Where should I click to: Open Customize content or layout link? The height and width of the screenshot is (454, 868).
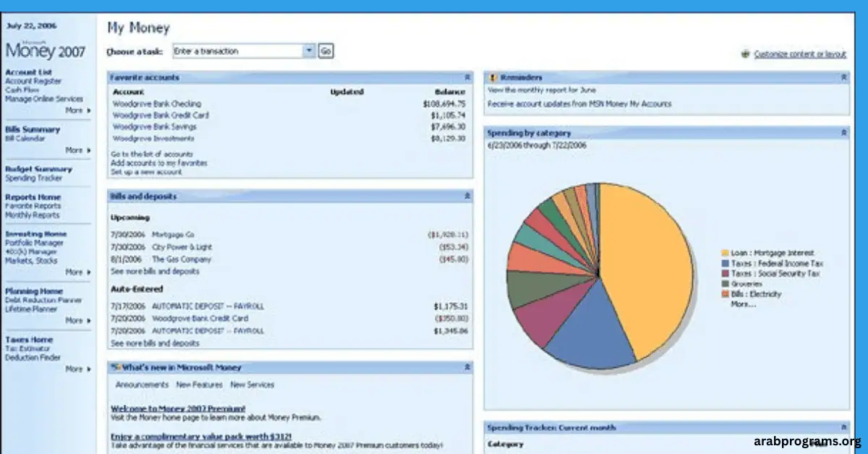pyautogui.click(x=800, y=54)
